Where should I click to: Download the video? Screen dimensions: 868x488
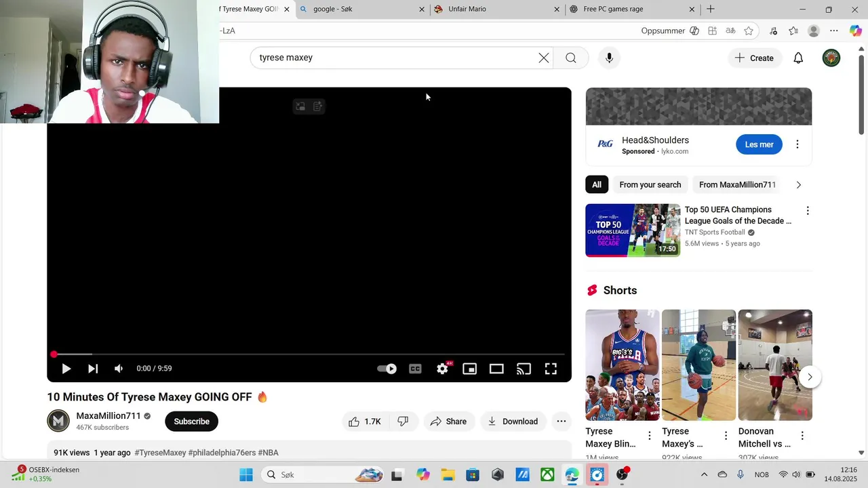[x=513, y=422]
